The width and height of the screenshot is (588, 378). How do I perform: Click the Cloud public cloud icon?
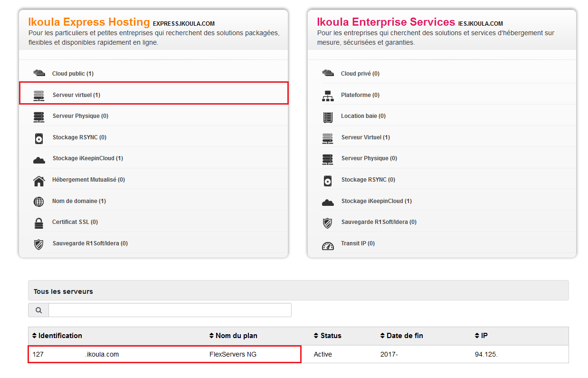[39, 73]
